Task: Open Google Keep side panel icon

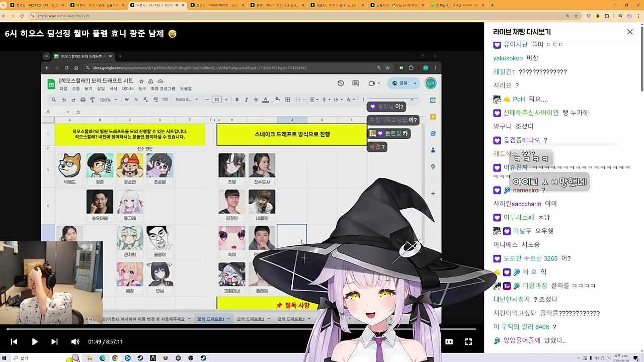Action: click(433, 117)
